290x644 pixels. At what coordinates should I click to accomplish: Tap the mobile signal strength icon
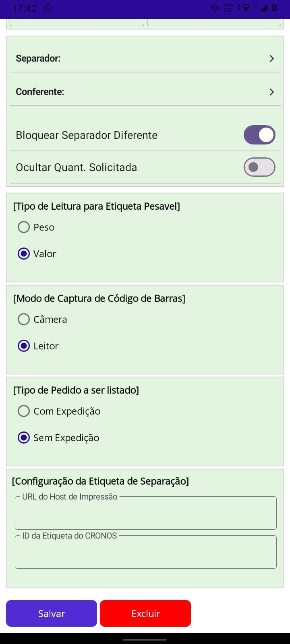pos(263,8)
